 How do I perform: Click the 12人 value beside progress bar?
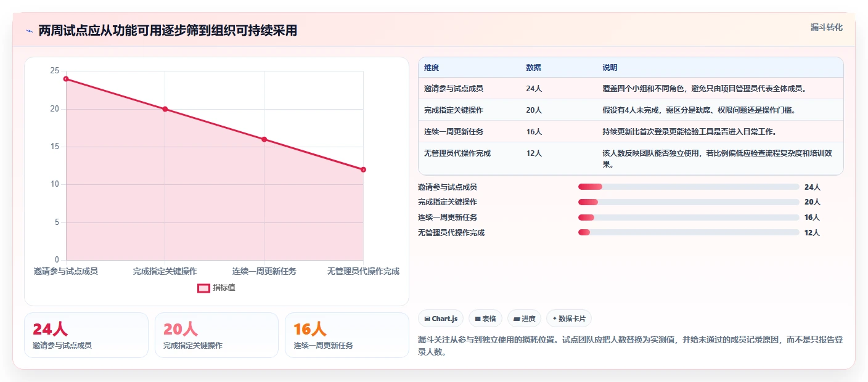tap(813, 233)
